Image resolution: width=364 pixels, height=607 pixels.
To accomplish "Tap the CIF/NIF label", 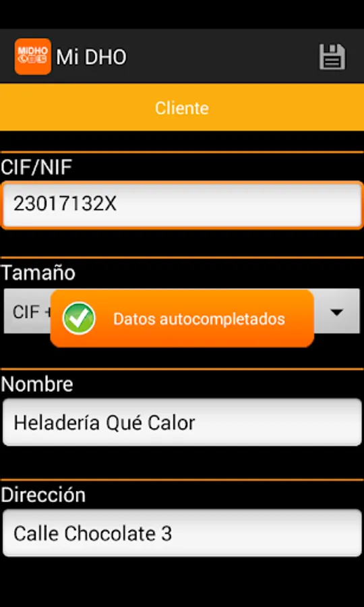I will tap(36, 167).
